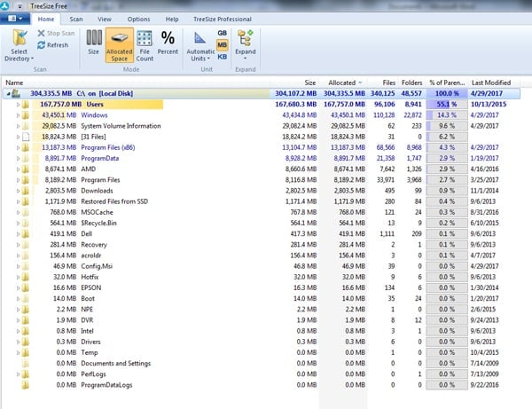Screen dimensions: 532x409
Task: Click the 100.0 % bar for C:\
Action: point(447,93)
